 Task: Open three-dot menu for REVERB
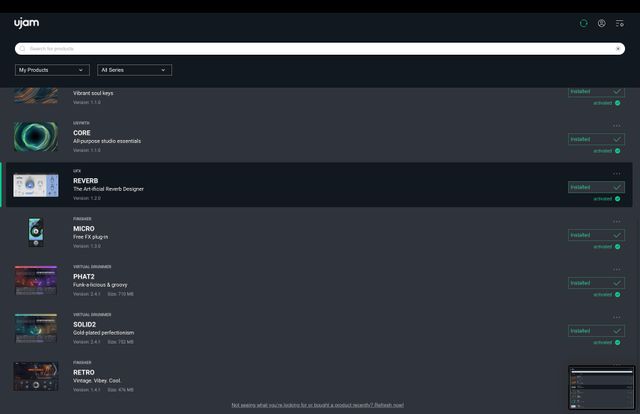point(617,174)
